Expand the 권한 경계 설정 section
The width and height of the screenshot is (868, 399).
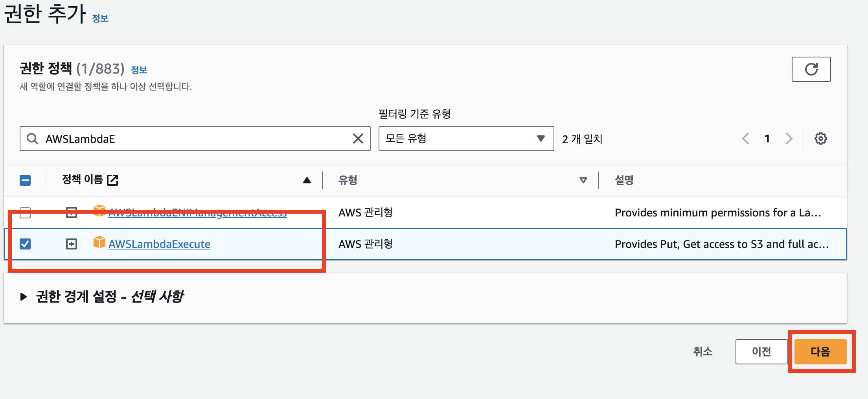click(x=24, y=297)
